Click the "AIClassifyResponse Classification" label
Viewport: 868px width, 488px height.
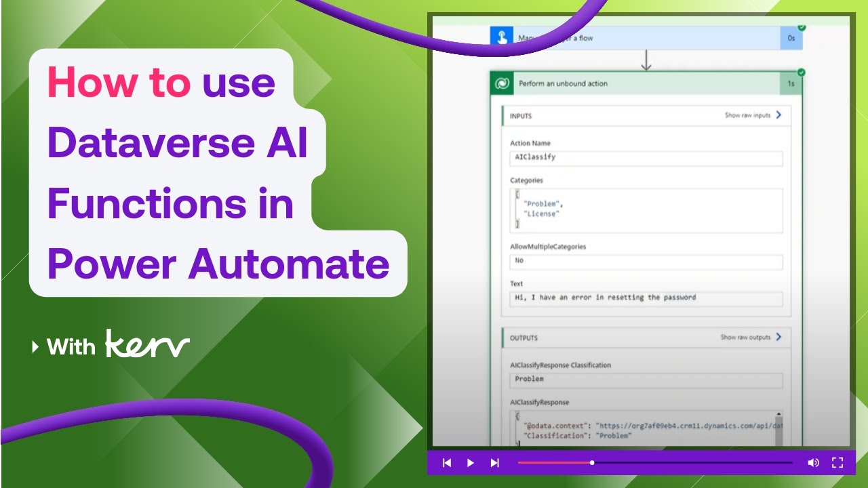click(x=560, y=365)
